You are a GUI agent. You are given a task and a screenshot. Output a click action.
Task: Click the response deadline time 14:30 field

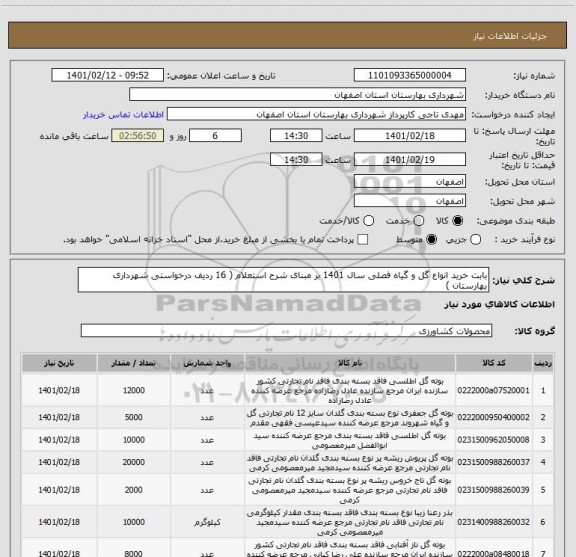click(296, 136)
